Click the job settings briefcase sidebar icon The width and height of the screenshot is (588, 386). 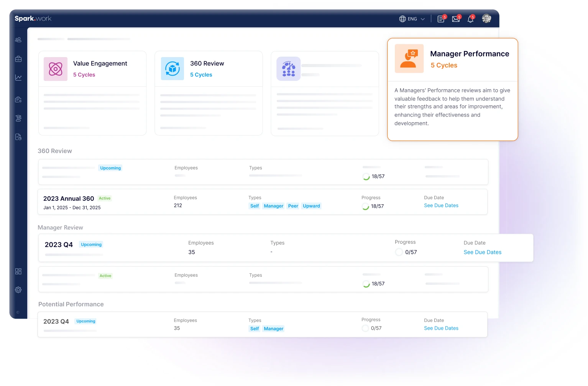pos(18,100)
